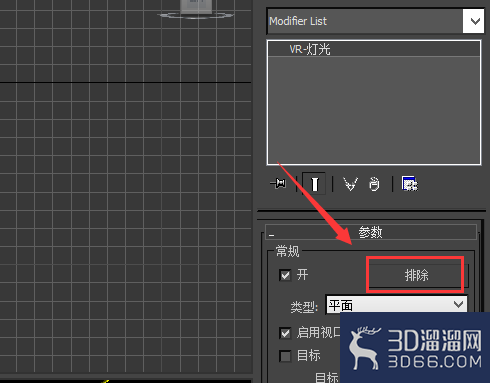Click Remove Modifier from stack icon
Viewport: 490px width, 383px height.
pos(374,184)
